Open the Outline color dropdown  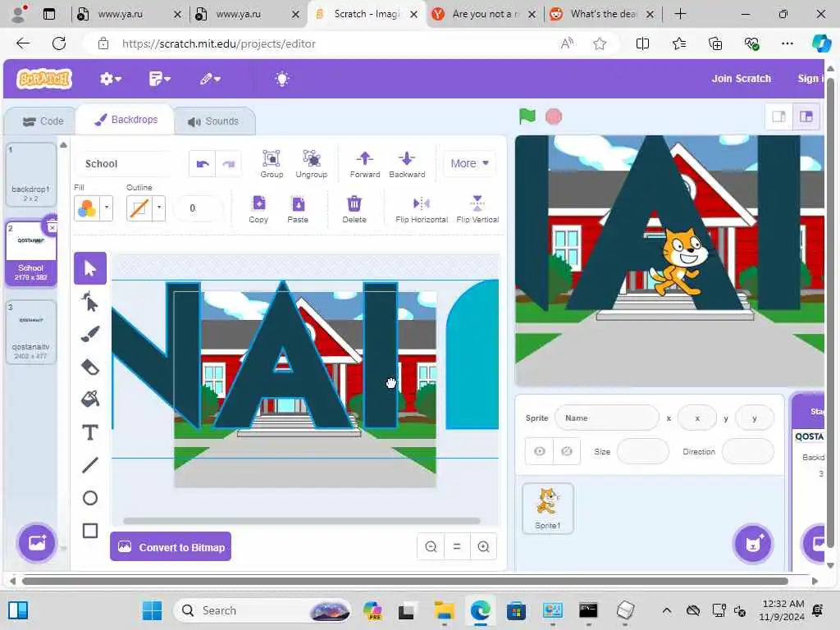point(159,208)
